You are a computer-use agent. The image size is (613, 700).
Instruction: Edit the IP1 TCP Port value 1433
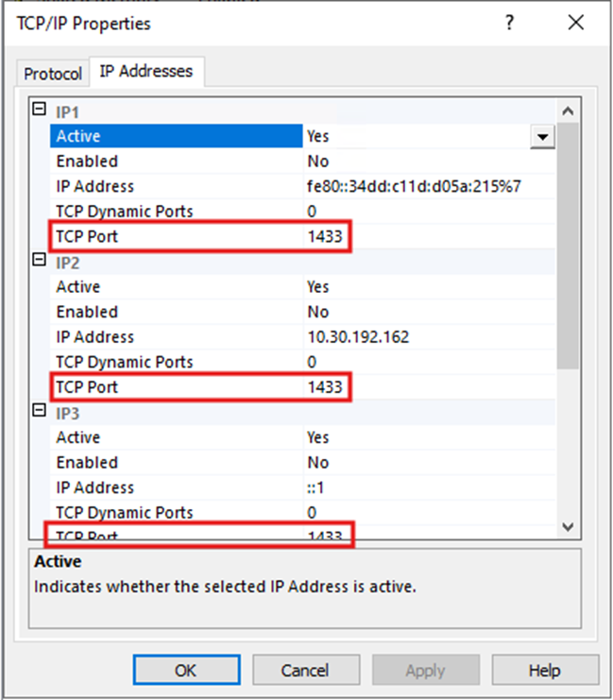325,236
